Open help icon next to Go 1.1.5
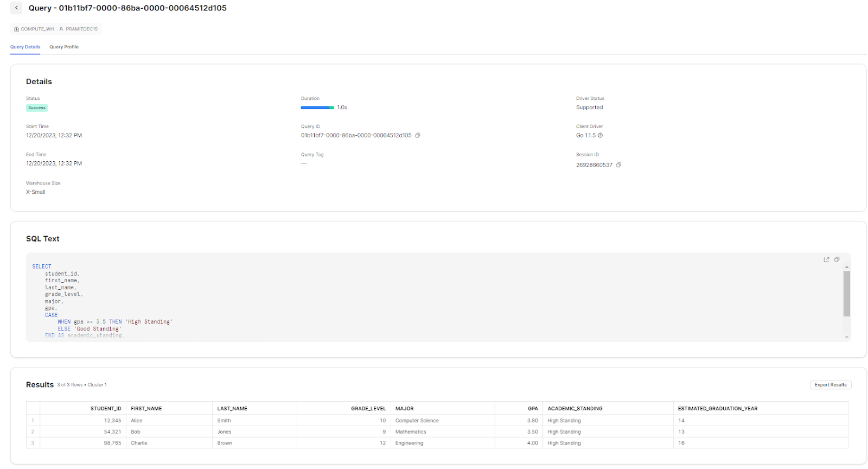This screenshot has height=469, width=868. click(600, 136)
